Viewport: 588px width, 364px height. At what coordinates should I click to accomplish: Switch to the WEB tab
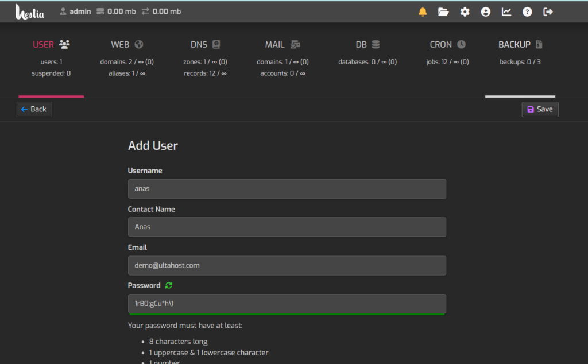point(127,58)
